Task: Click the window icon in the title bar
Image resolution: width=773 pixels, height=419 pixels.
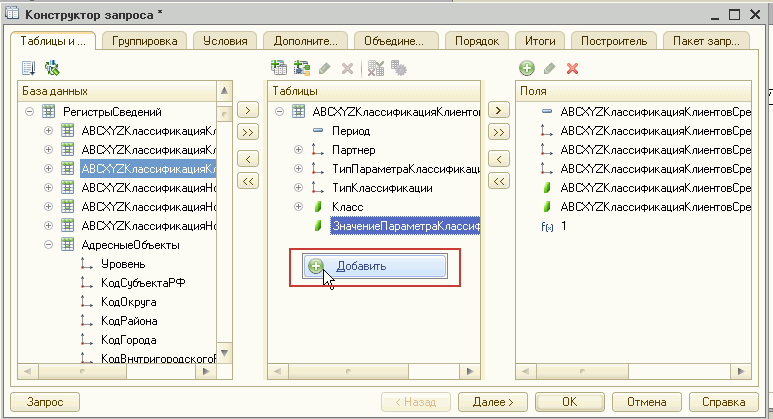Action: click(x=12, y=13)
